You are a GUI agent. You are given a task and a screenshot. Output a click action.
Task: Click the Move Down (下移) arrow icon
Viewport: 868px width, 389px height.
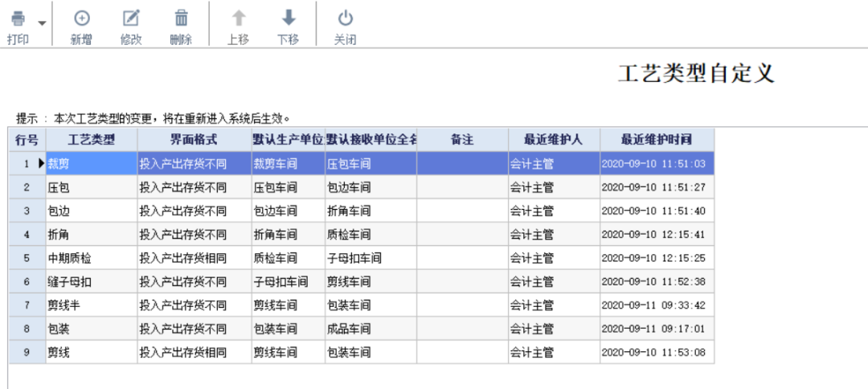[x=289, y=18]
